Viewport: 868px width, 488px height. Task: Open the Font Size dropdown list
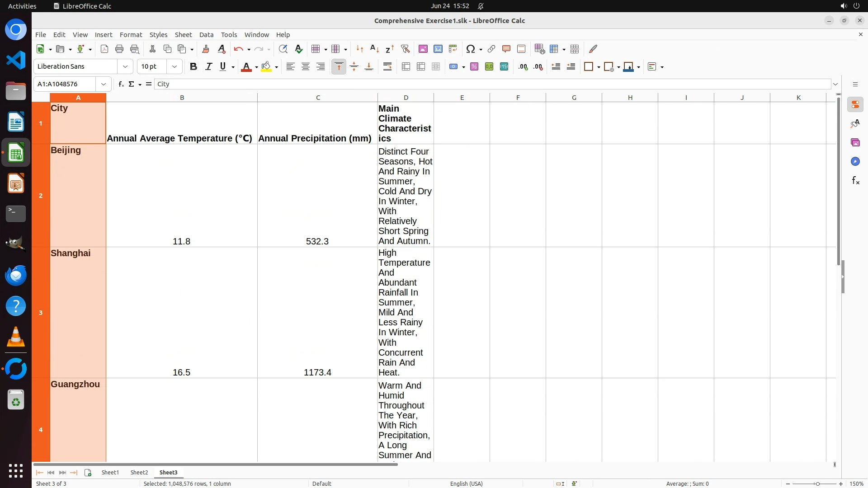[175, 66]
